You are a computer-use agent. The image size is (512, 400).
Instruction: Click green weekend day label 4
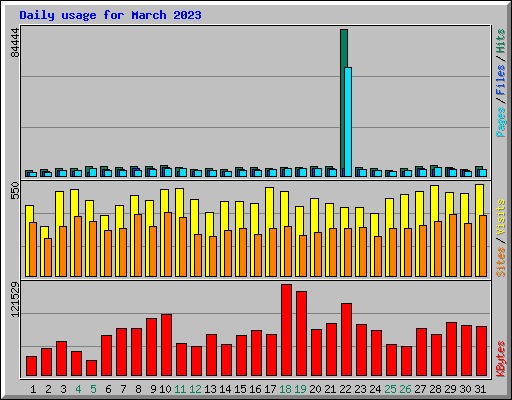pyautogui.click(x=78, y=389)
